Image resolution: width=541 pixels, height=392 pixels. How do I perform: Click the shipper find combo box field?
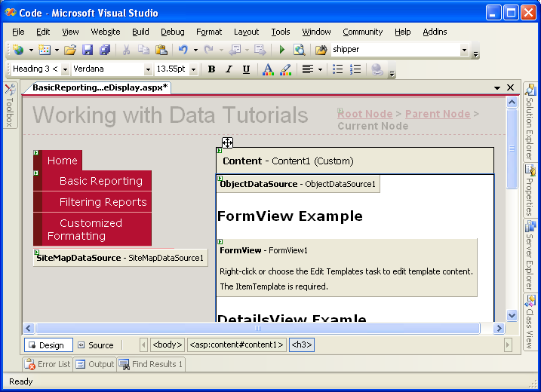tap(394, 50)
